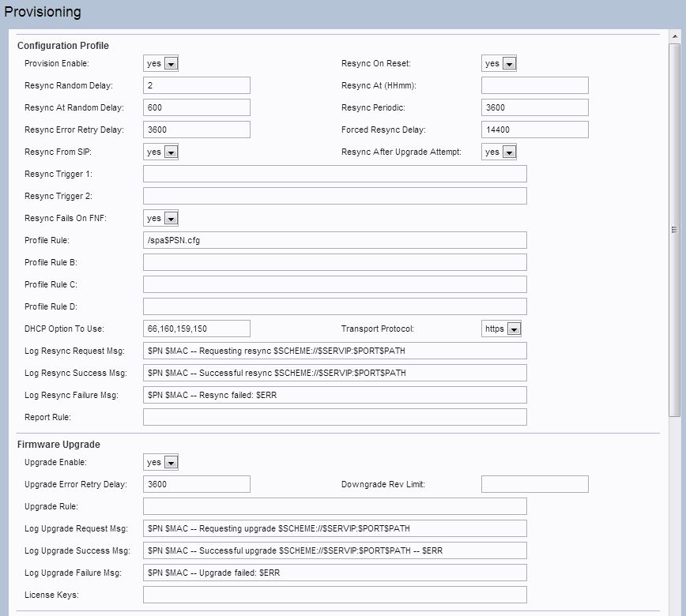This screenshot has height=616, width=686.
Task: Click the Profile Rule text field
Action: 334,240
